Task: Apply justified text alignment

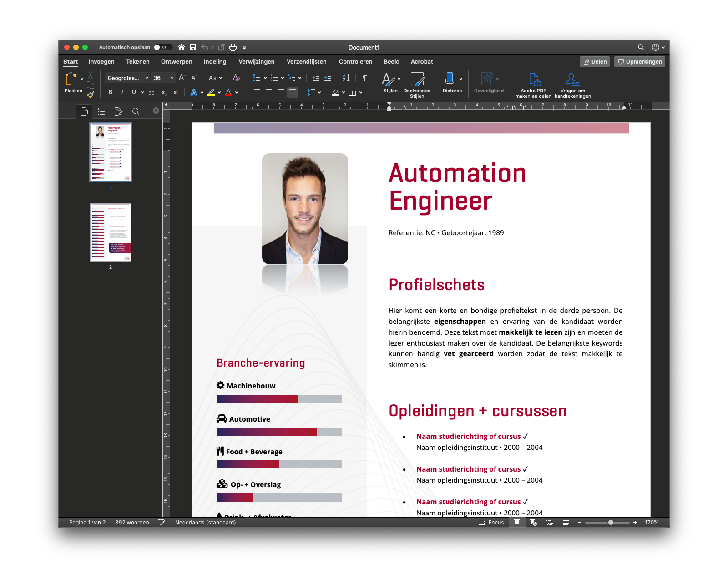Action: pos(293,92)
